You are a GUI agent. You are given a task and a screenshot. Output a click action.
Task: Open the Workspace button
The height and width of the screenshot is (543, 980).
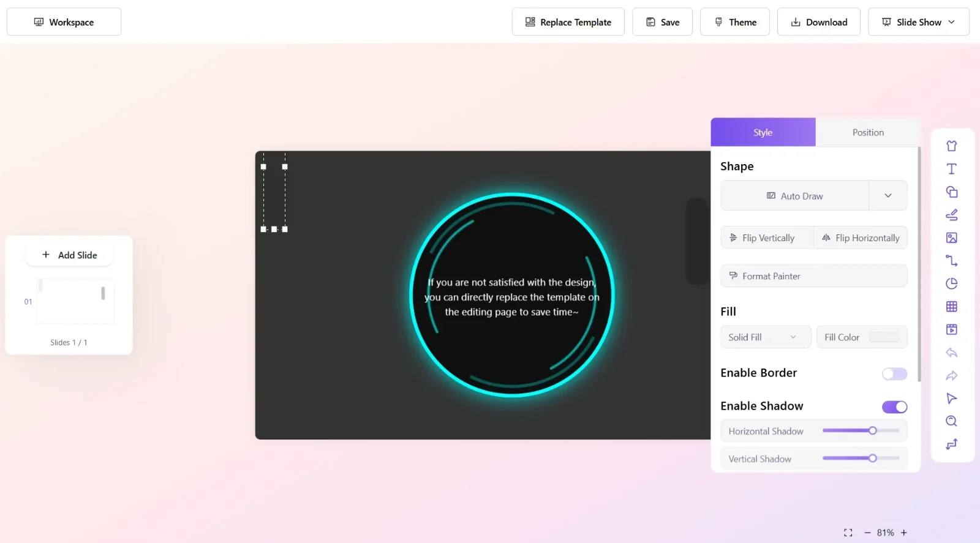pos(64,22)
